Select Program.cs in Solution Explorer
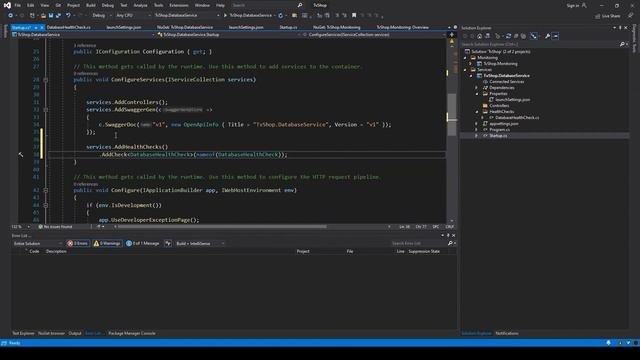 tap(499, 129)
